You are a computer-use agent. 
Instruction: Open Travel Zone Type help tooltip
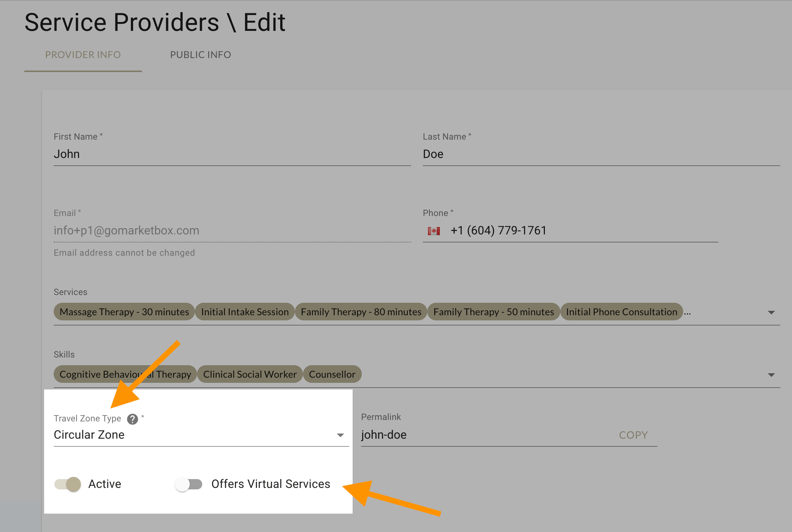click(132, 419)
